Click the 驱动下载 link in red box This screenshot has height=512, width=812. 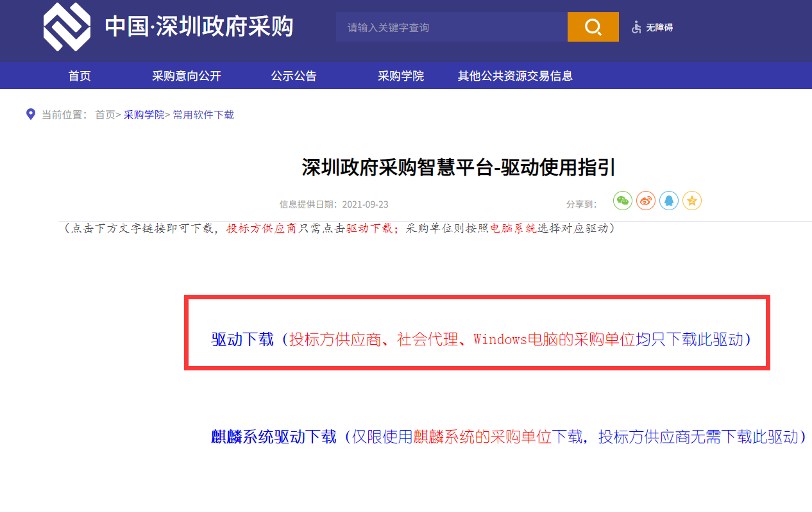(242, 339)
